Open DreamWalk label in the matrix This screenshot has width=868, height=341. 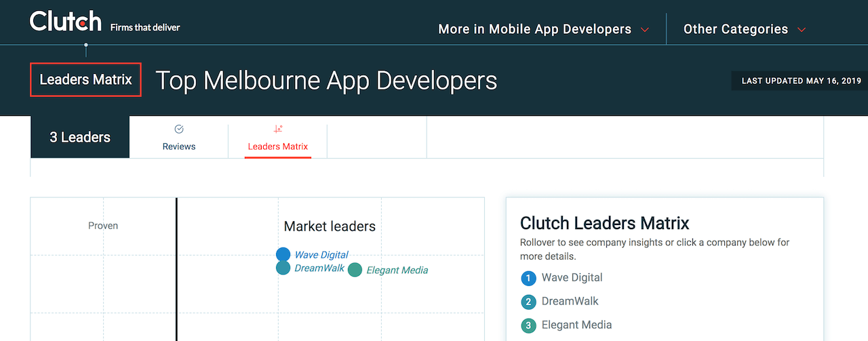(319, 268)
